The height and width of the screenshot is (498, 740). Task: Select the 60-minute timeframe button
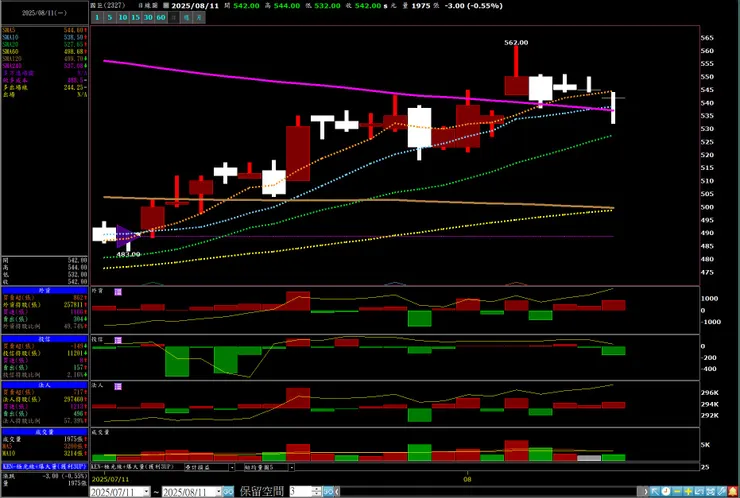[x=161, y=17]
